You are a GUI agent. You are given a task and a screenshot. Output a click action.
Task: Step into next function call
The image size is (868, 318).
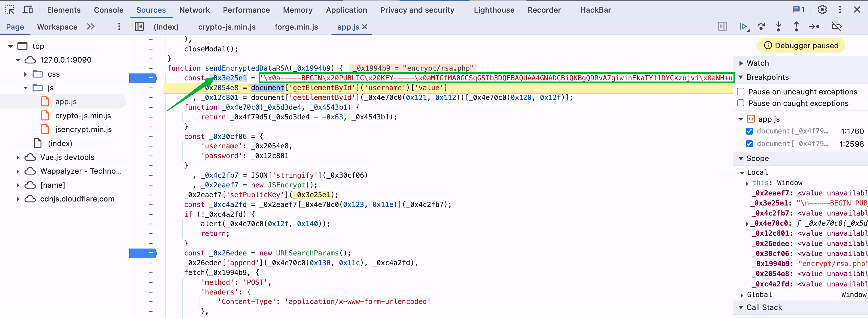click(778, 27)
